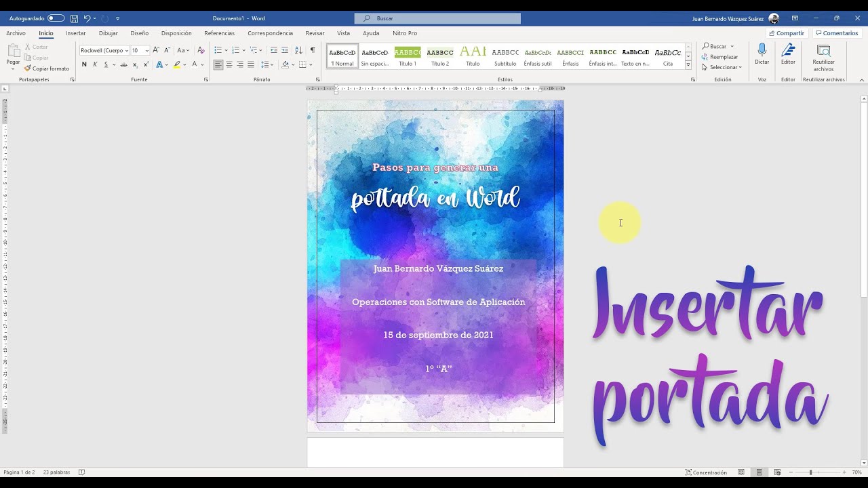Switch to the Diseño tab
The width and height of the screenshot is (868, 488).
coord(139,33)
